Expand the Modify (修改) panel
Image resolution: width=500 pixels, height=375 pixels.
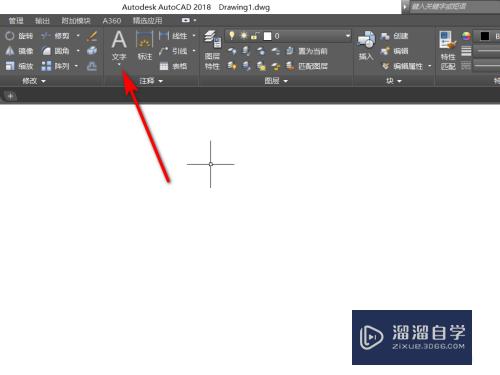click(34, 81)
